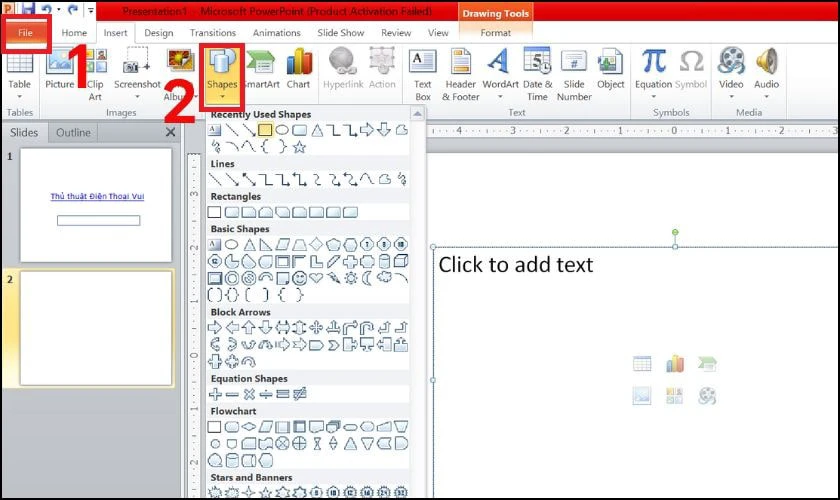840x500 pixels.
Task: Select the heart basic shape
Action: (317, 278)
